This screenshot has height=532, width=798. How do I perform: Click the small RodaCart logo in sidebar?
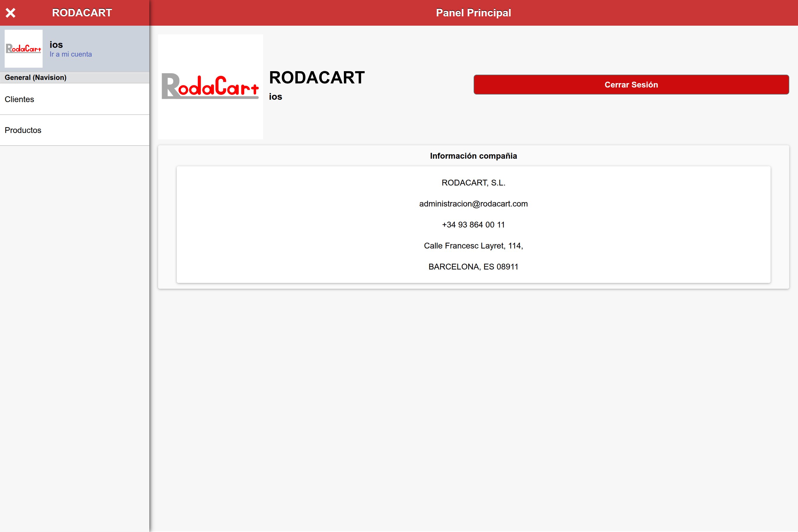23,48
